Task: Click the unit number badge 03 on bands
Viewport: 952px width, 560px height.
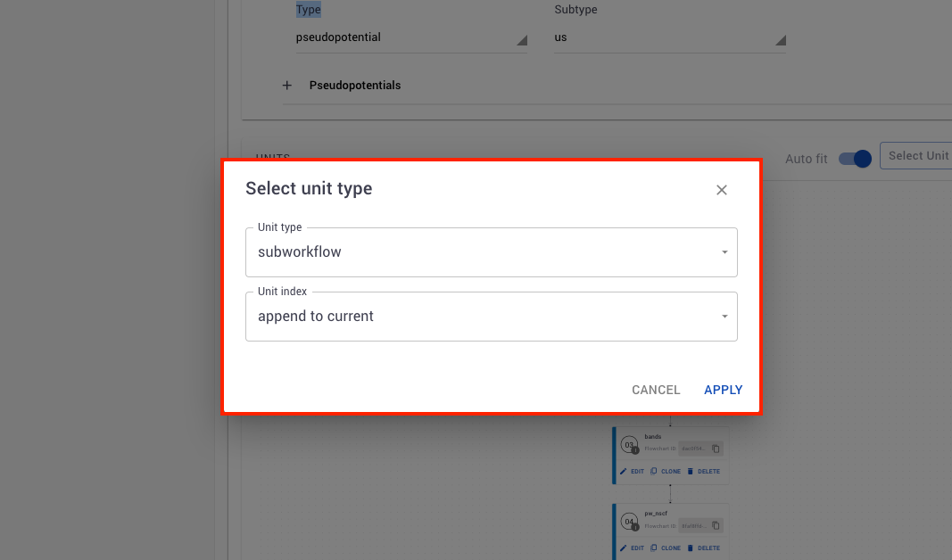Action: click(x=629, y=444)
